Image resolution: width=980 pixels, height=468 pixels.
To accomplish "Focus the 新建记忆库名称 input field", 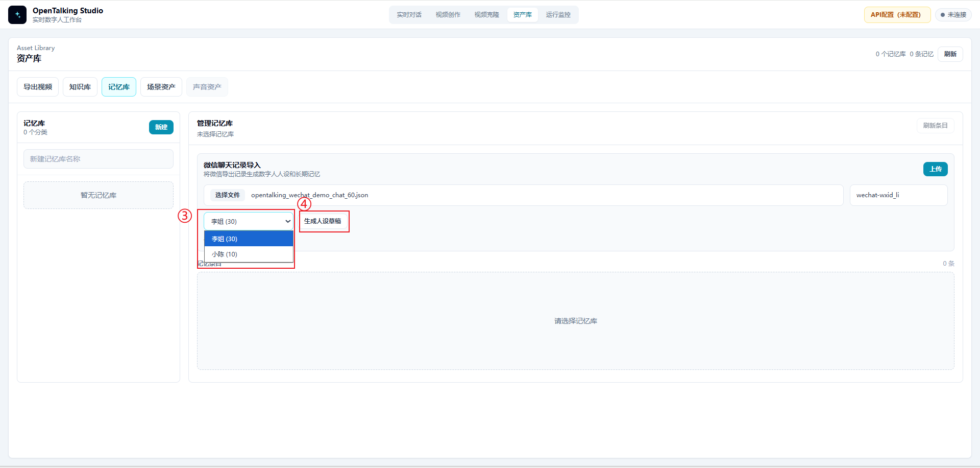I will (x=99, y=159).
